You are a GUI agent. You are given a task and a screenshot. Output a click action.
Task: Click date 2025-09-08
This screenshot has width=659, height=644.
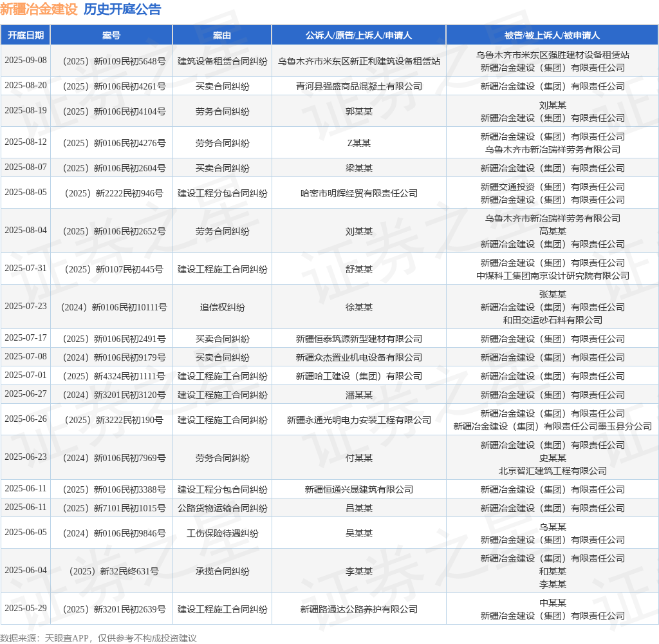click(26, 60)
